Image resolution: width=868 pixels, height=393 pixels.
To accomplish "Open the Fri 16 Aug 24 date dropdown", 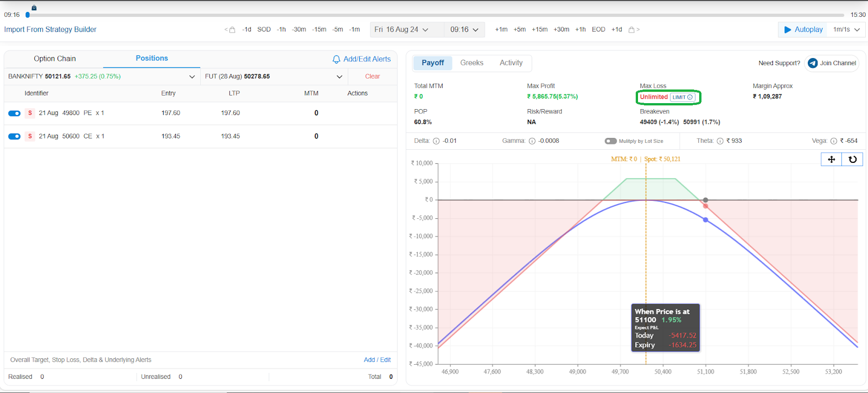I will [x=407, y=30].
